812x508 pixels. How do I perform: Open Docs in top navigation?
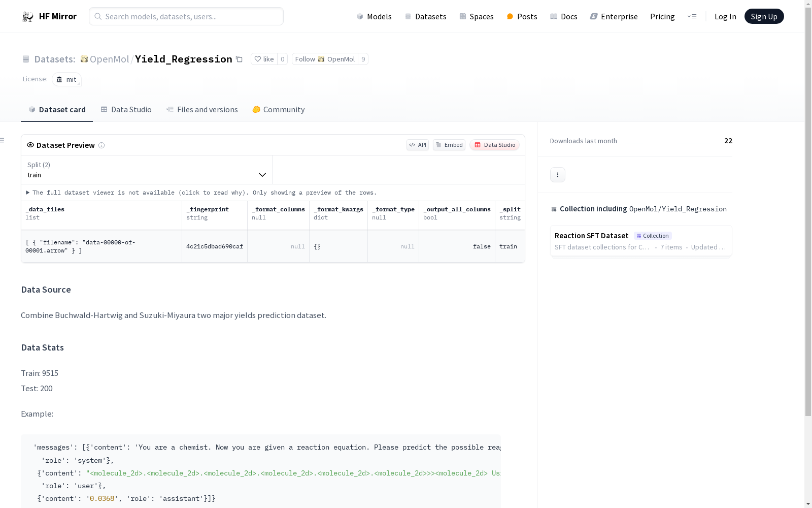point(564,16)
